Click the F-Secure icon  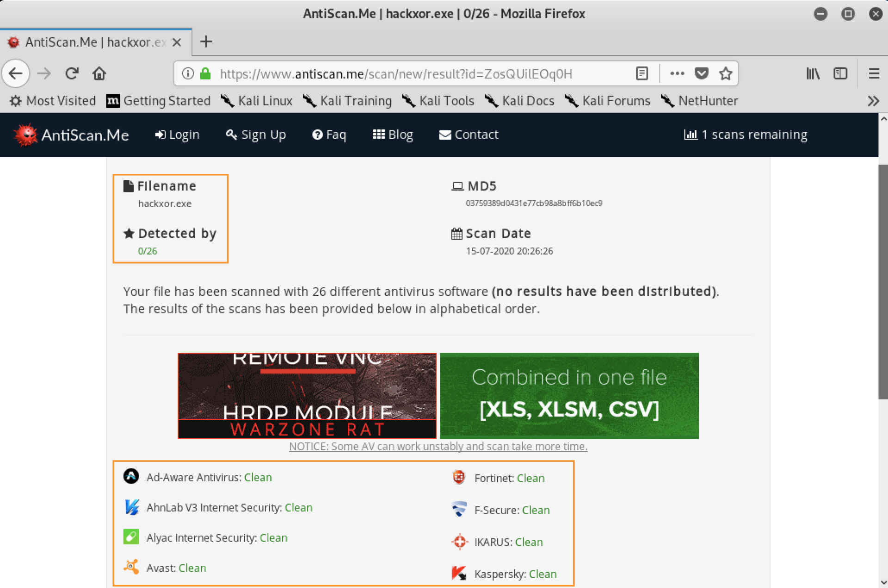[x=459, y=509]
